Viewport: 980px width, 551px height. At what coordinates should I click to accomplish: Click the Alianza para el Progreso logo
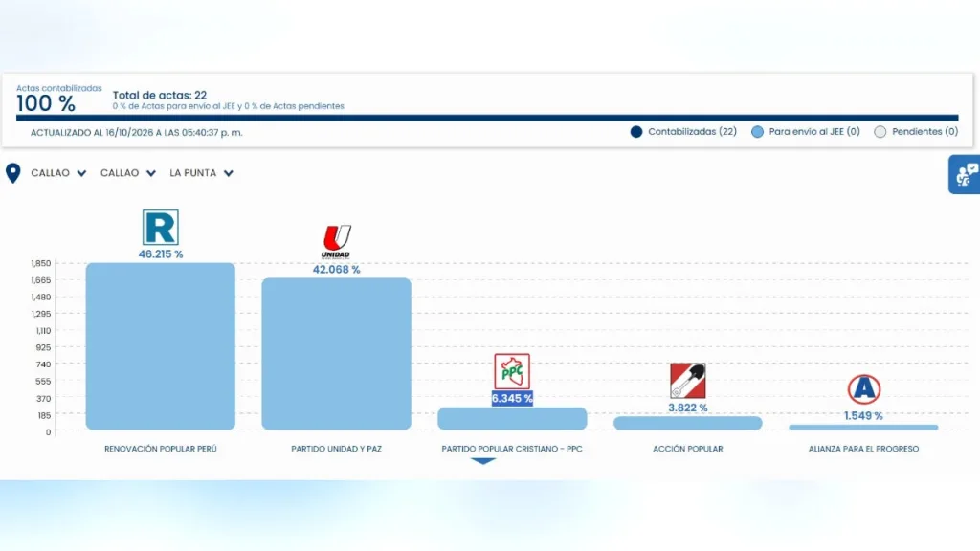click(x=864, y=388)
